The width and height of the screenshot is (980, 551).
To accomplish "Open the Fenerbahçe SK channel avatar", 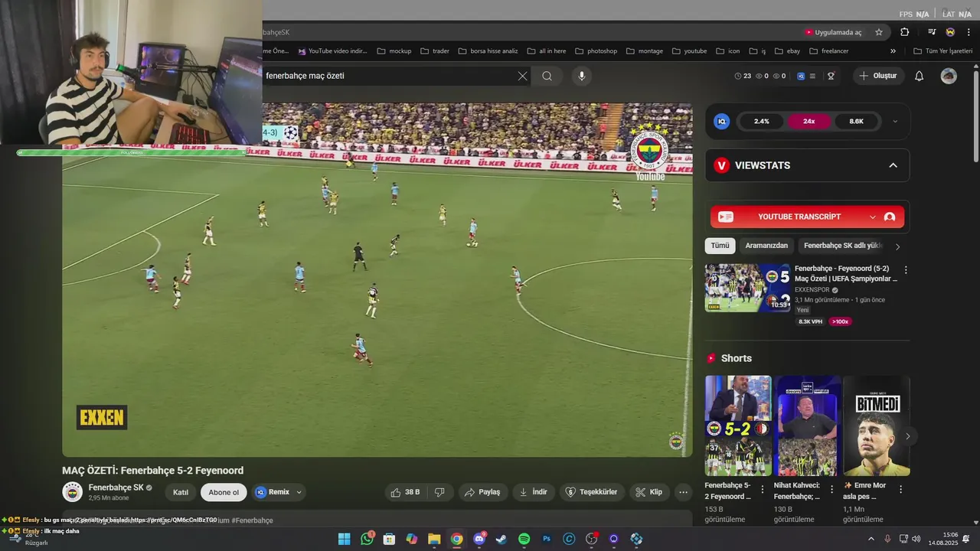I will coord(73,492).
